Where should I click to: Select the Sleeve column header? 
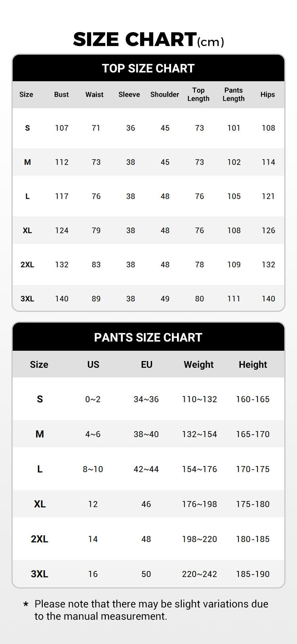(x=129, y=94)
